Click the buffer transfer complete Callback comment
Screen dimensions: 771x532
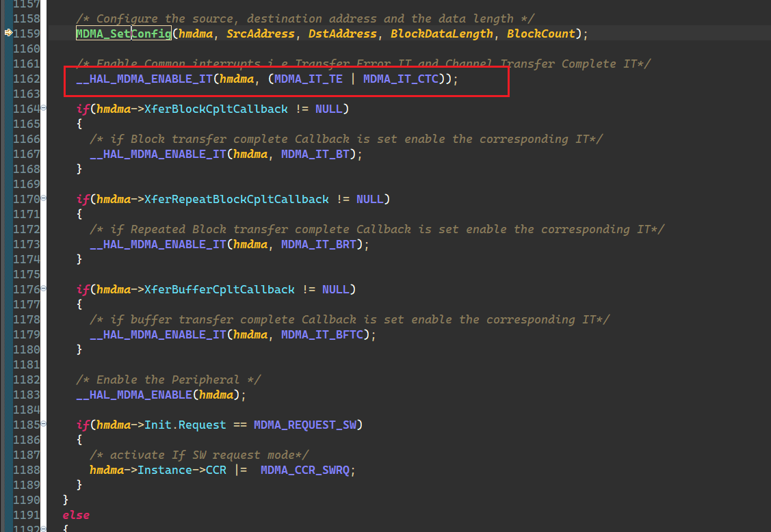point(350,319)
